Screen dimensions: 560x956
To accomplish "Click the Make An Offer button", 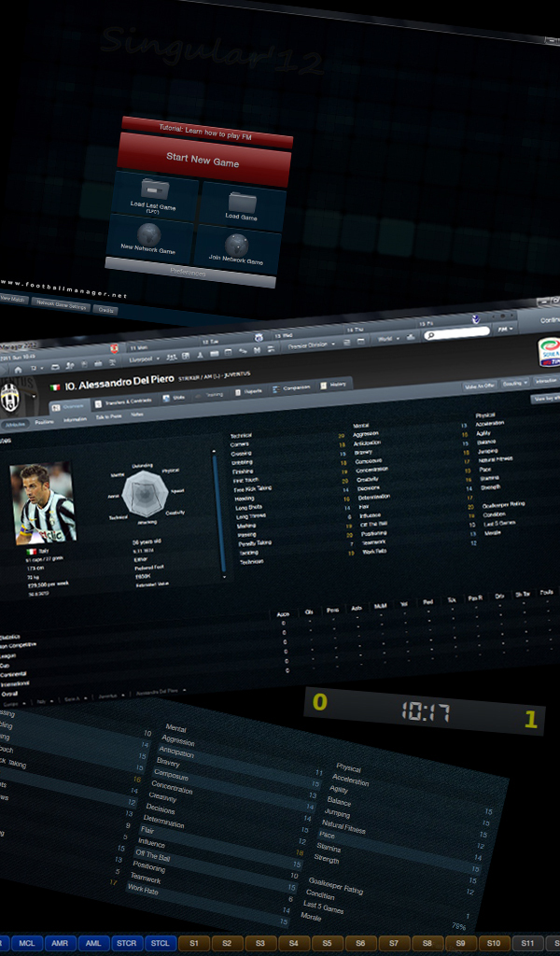I will 480,386.
